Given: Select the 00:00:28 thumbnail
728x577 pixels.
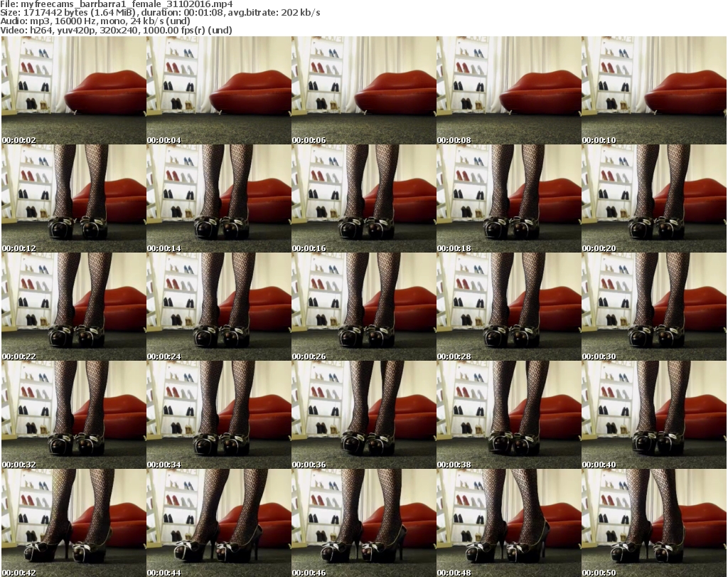Looking at the screenshot, I should coord(508,307).
